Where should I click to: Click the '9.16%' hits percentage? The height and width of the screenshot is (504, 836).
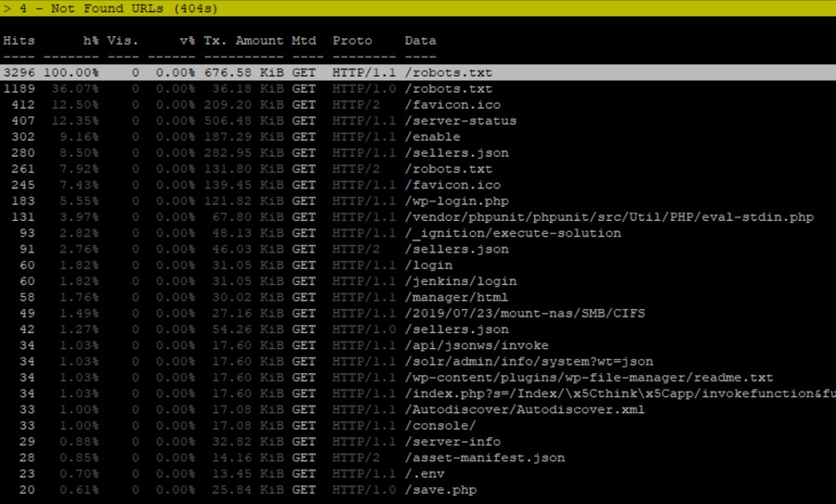79,136
